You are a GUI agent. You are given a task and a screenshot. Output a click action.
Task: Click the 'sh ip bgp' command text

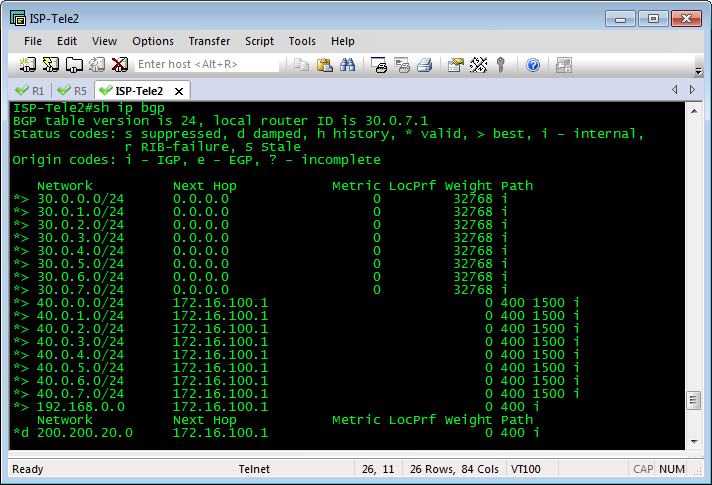coord(129,108)
